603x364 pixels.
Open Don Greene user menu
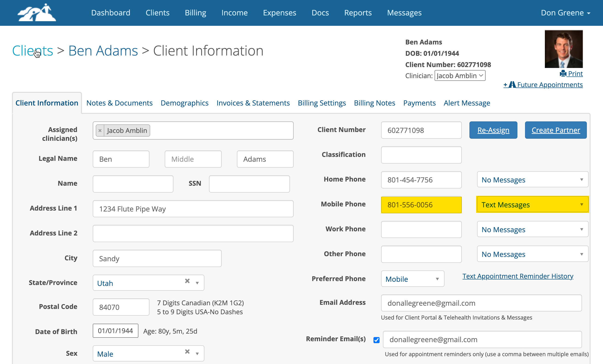pos(566,12)
